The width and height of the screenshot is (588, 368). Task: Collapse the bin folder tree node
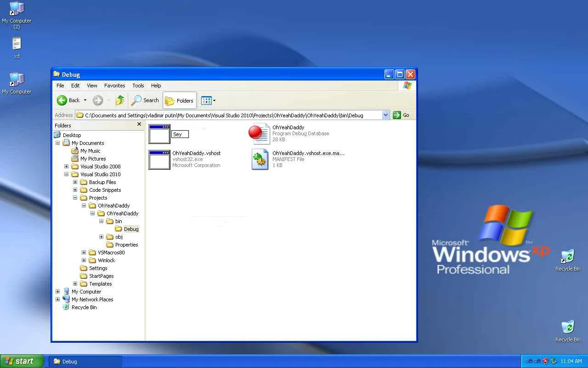point(101,221)
